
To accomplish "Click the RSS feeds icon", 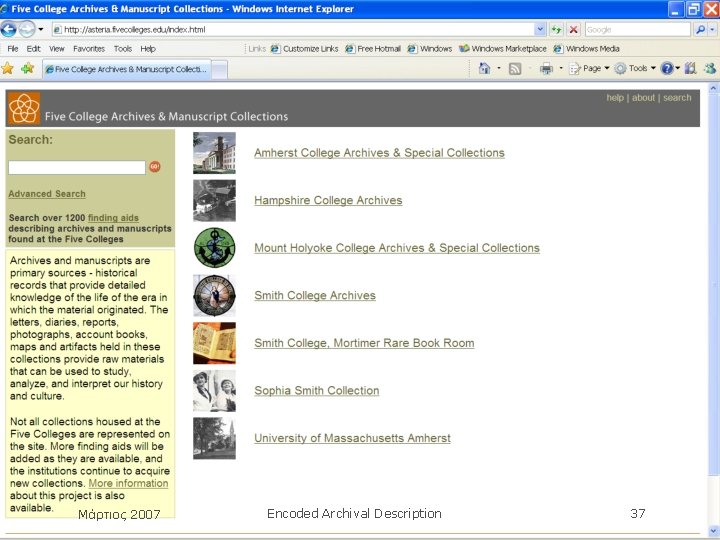I will [515, 69].
